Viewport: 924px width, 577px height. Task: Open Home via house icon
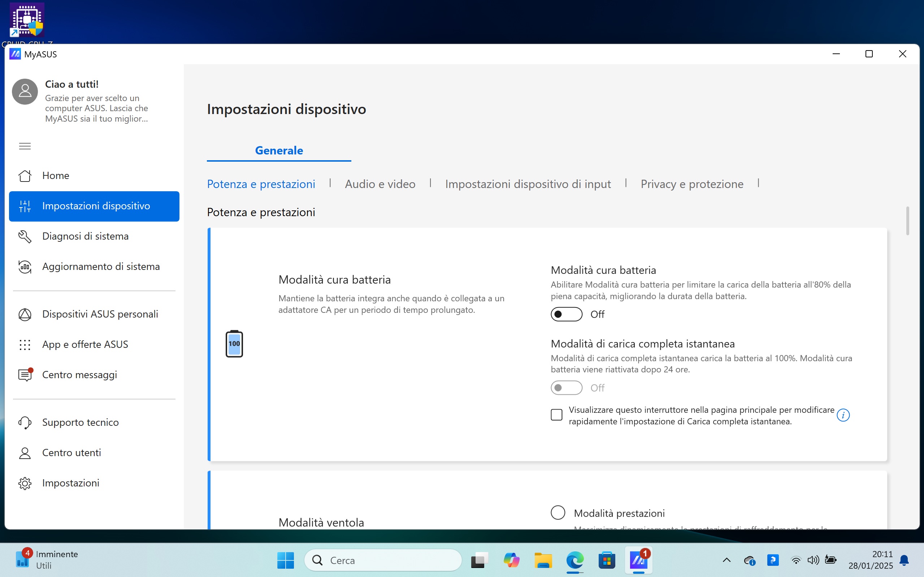(x=25, y=175)
